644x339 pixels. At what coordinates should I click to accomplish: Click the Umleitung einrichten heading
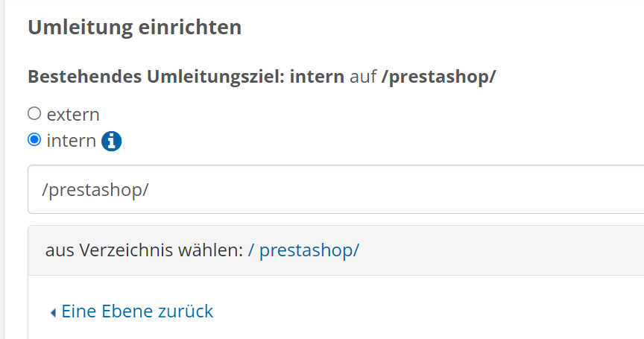tap(134, 28)
